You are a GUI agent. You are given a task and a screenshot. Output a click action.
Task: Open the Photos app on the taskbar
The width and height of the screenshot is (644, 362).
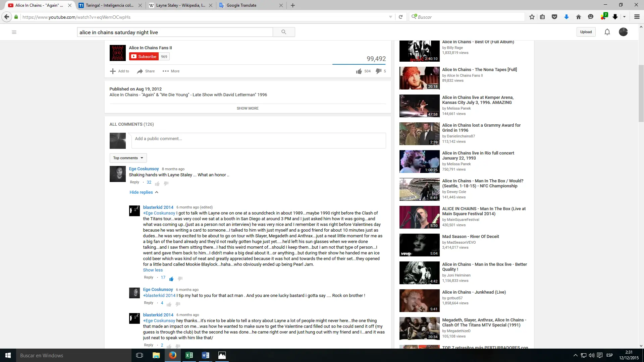[x=222, y=355]
